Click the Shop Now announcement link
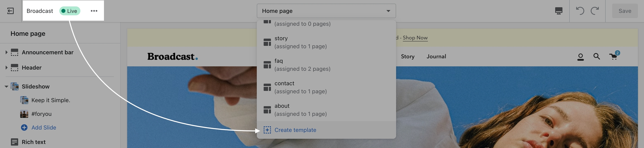 click(415, 38)
